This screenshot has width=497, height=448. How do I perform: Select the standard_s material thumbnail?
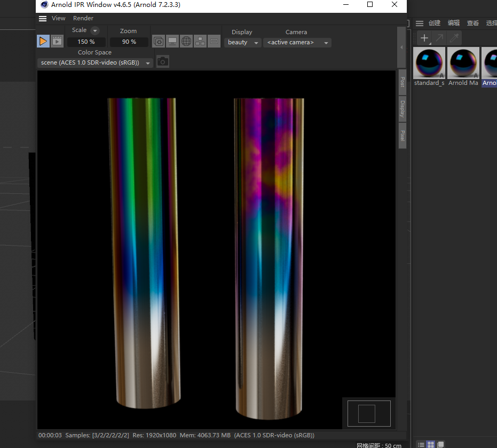point(429,62)
